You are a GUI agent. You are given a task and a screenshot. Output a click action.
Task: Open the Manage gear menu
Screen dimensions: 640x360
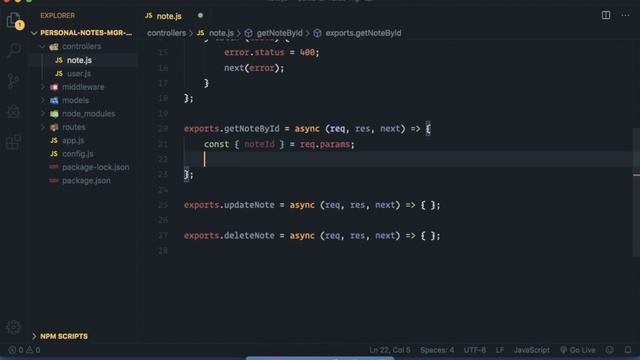tap(13, 327)
